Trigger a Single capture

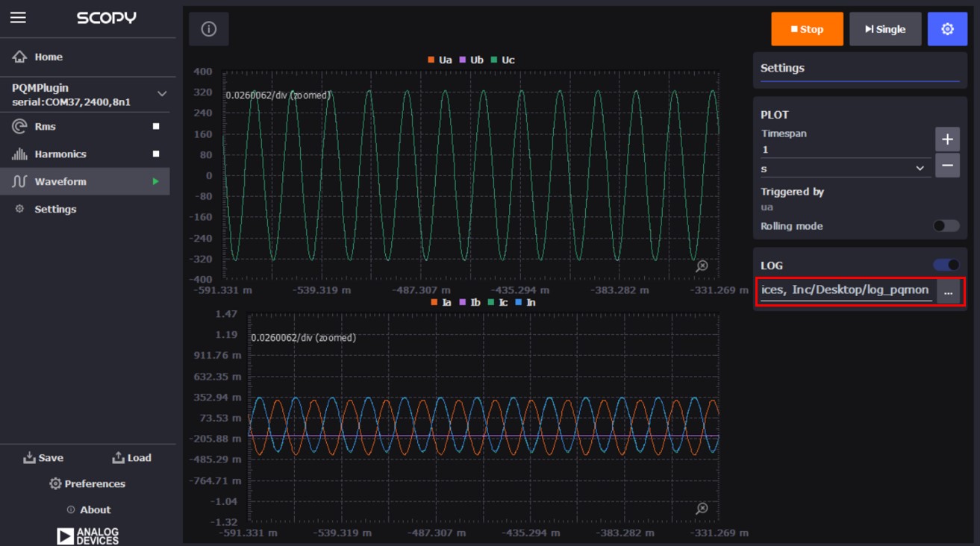[885, 28]
